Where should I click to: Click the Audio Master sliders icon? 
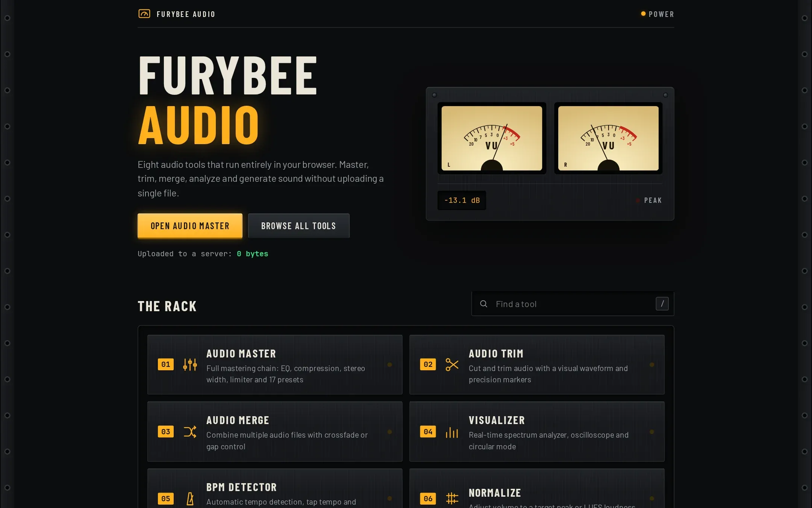point(190,364)
